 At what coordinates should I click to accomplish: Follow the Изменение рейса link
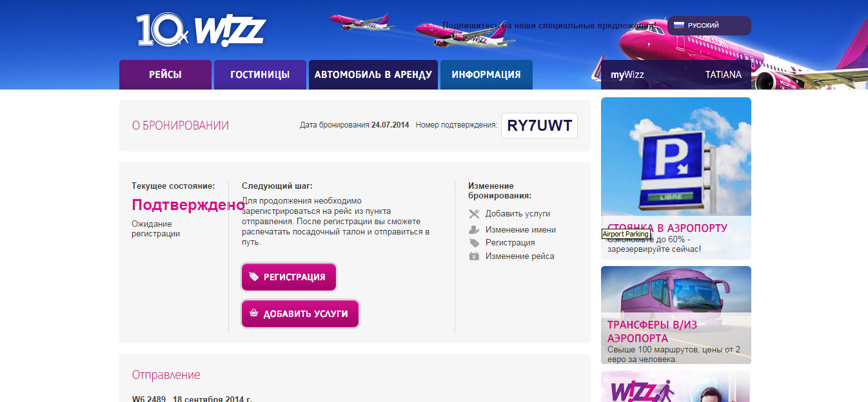point(520,256)
